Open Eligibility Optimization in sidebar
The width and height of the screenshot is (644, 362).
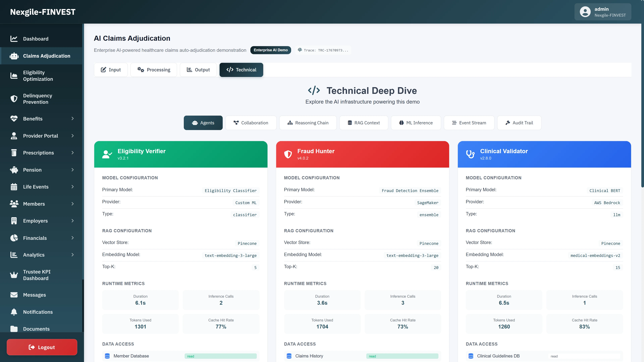(41, 76)
